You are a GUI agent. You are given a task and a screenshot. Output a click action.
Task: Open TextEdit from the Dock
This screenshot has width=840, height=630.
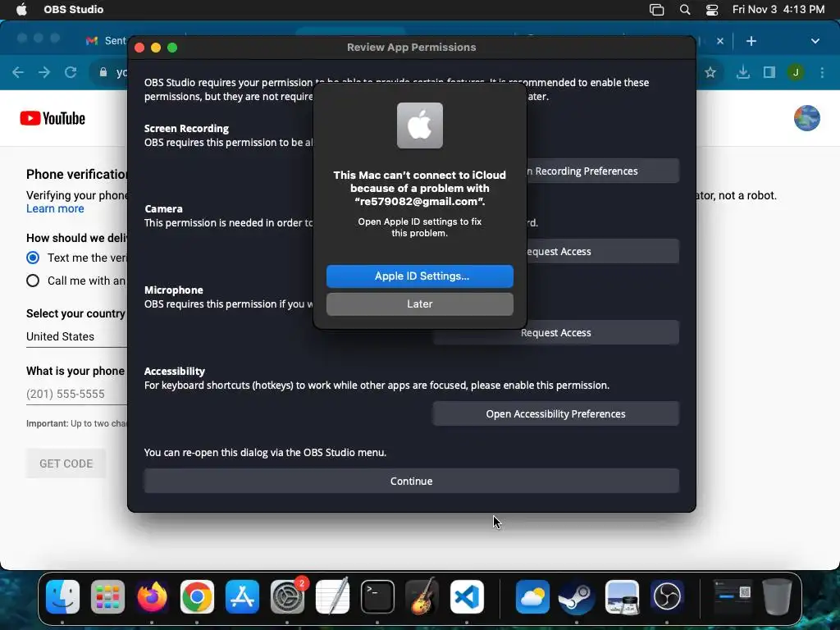tap(332, 597)
